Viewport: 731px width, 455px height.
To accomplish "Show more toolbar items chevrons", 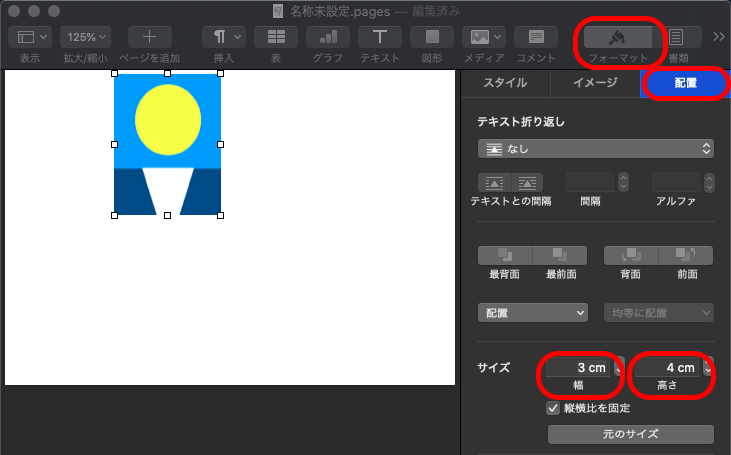I will pyautogui.click(x=718, y=37).
